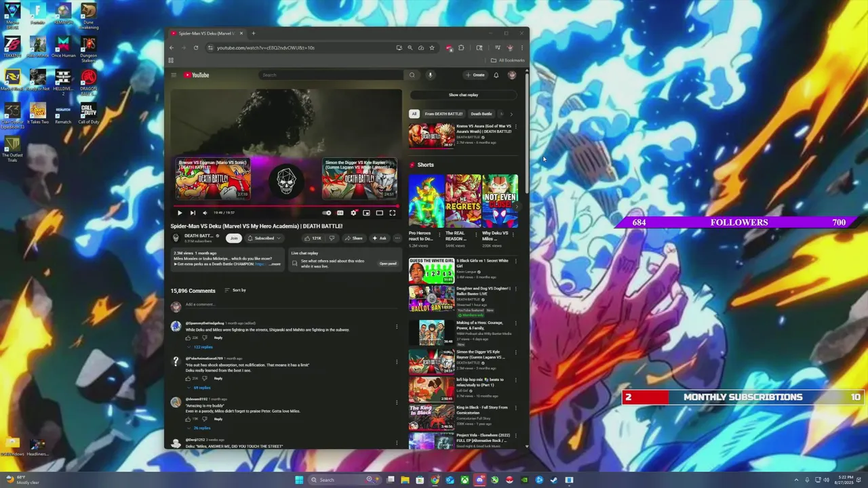The width and height of the screenshot is (868, 488).
Task: Open options menu for Kratos VS Asura video
Action: pos(515,127)
